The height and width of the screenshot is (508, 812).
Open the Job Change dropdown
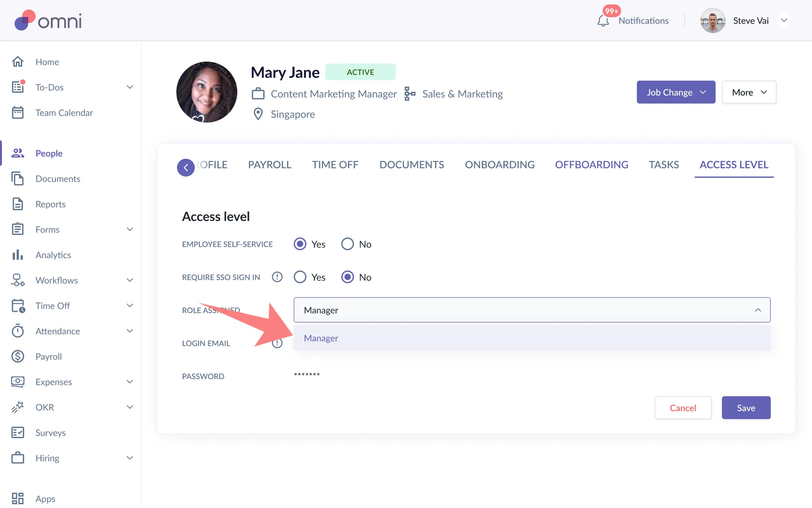pos(676,92)
